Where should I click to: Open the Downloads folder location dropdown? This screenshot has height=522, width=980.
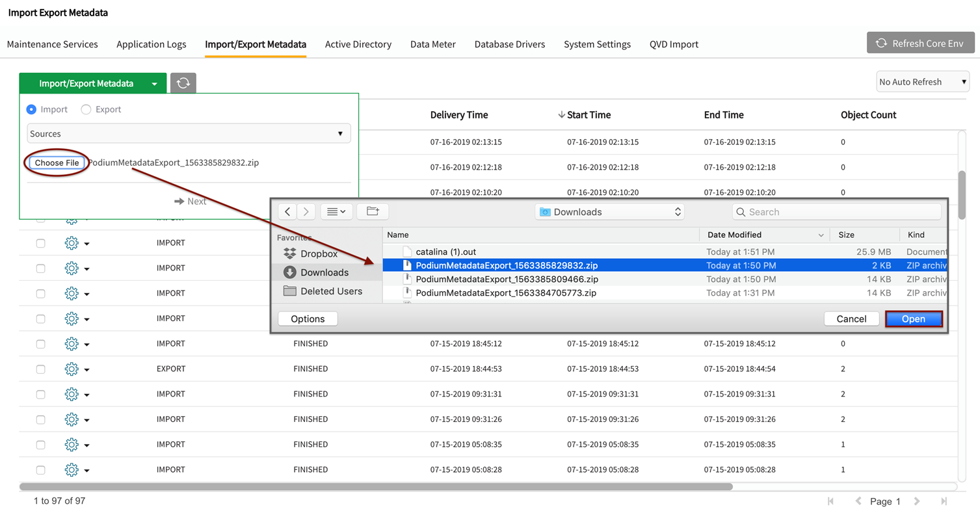click(609, 212)
